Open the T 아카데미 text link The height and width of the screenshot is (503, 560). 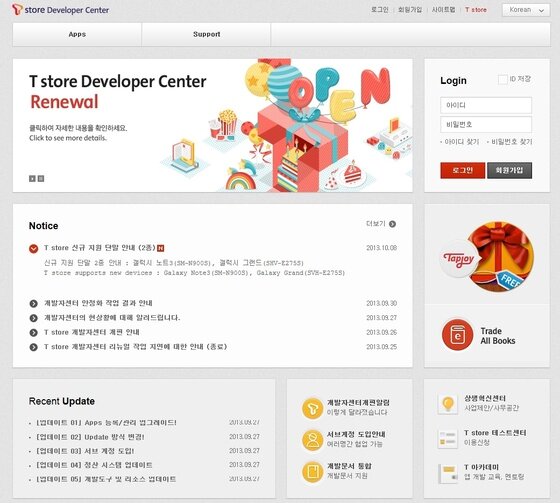click(481, 467)
